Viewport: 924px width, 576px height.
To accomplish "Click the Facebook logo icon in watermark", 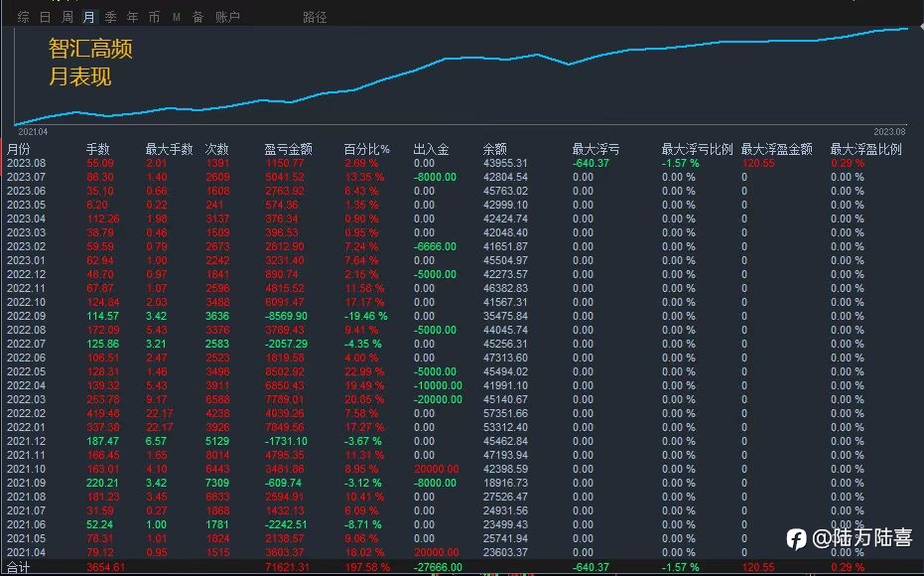I will (x=797, y=538).
